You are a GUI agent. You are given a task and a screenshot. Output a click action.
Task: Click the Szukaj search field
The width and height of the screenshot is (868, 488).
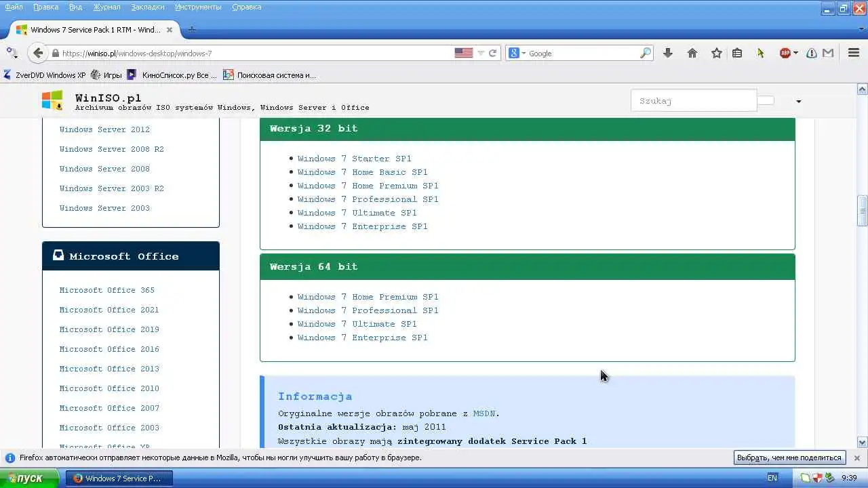[694, 100]
